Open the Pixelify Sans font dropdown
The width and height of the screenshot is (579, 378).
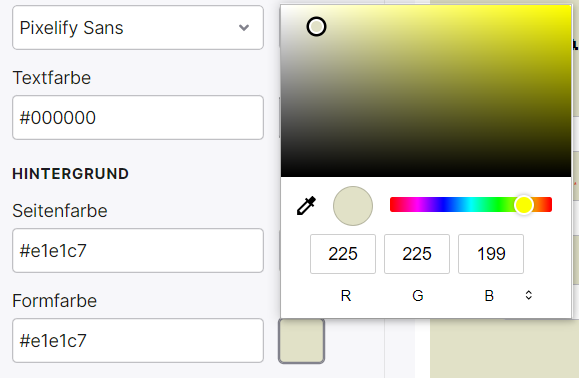coord(138,28)
